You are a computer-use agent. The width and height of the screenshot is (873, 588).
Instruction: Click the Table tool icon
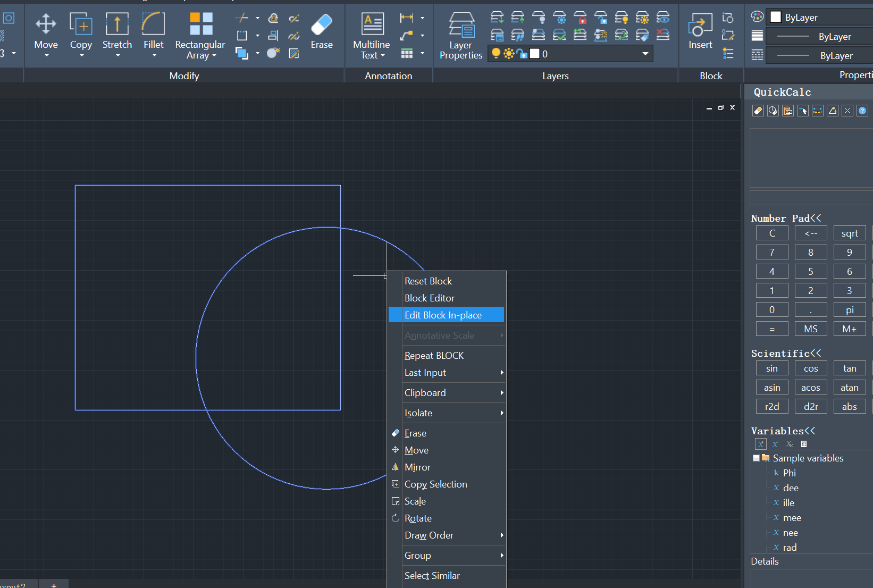(407, 53)
